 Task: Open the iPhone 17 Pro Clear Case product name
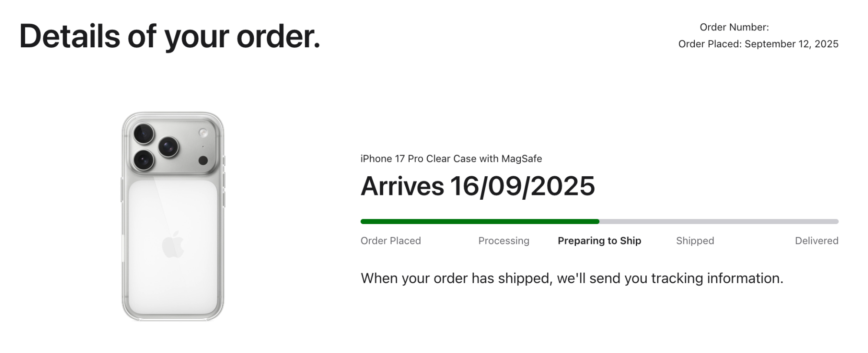coord(451,159)
